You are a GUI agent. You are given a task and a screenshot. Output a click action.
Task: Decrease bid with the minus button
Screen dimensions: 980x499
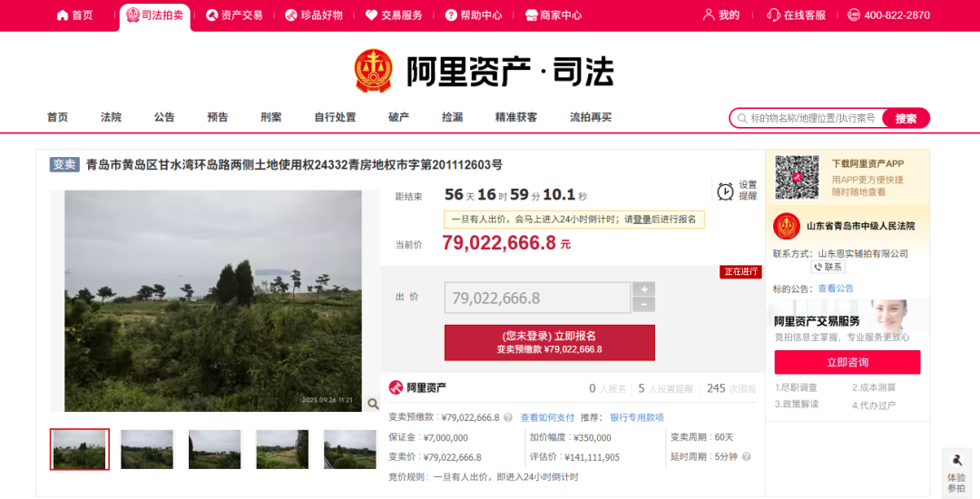(x=643, y=305)
